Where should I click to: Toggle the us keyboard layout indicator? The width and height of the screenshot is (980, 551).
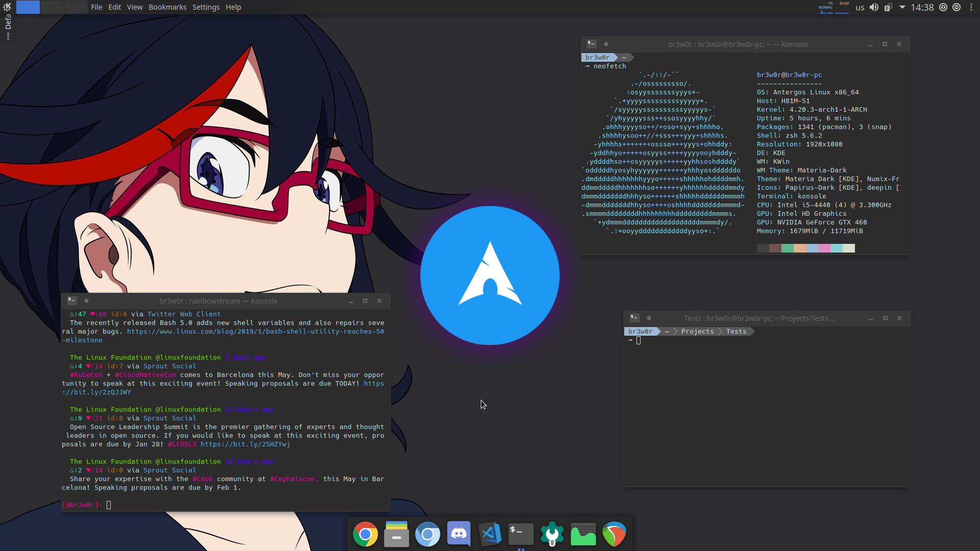860,7
